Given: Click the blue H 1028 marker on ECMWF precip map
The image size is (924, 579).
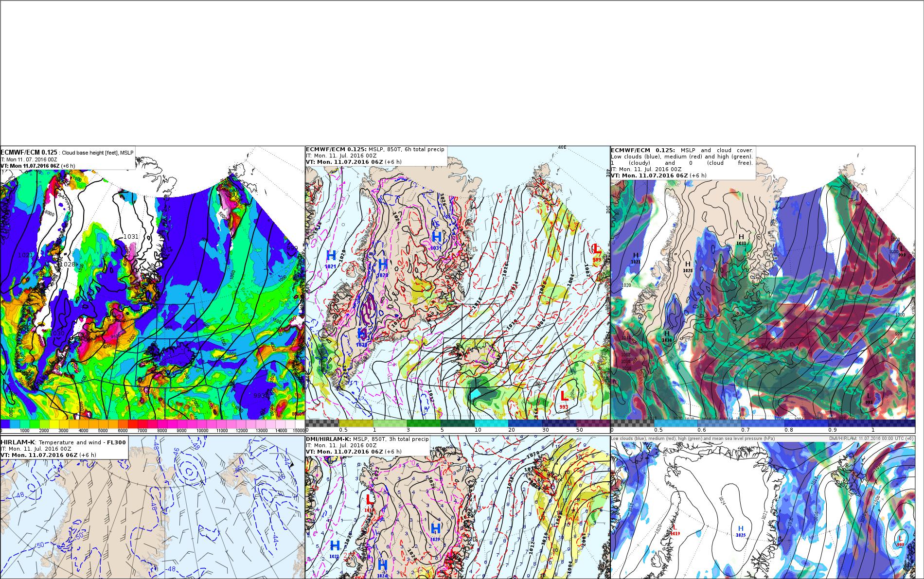Looking at the screenshot, I should pos(383,267).
